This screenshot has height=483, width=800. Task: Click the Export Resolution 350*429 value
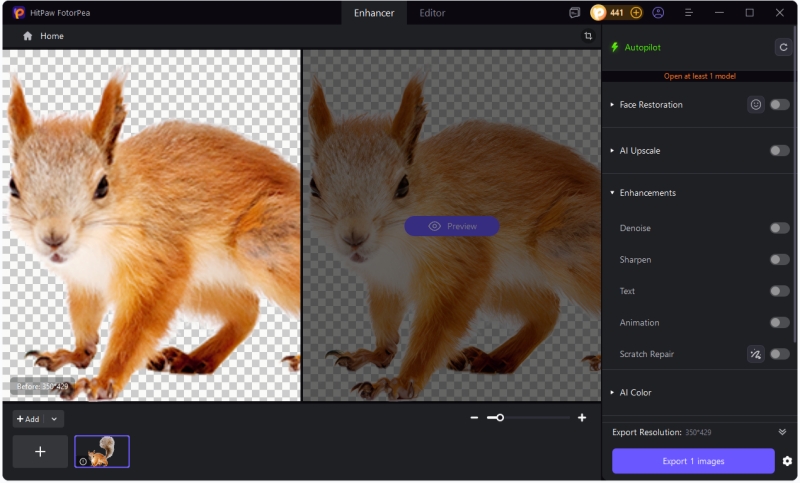point(698,433)
